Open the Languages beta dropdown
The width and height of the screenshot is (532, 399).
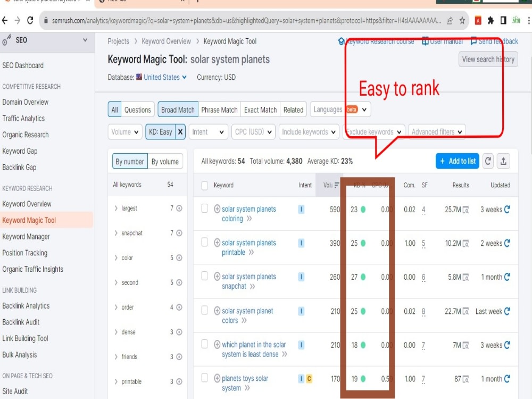coord(340,110)
